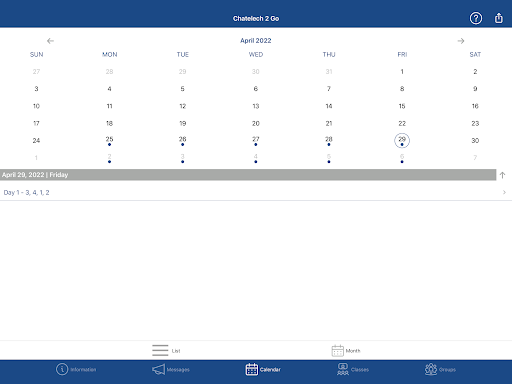
Task: Open event 'Day 1 - 3, 4, 1, 2'
Action: (256, 192)
